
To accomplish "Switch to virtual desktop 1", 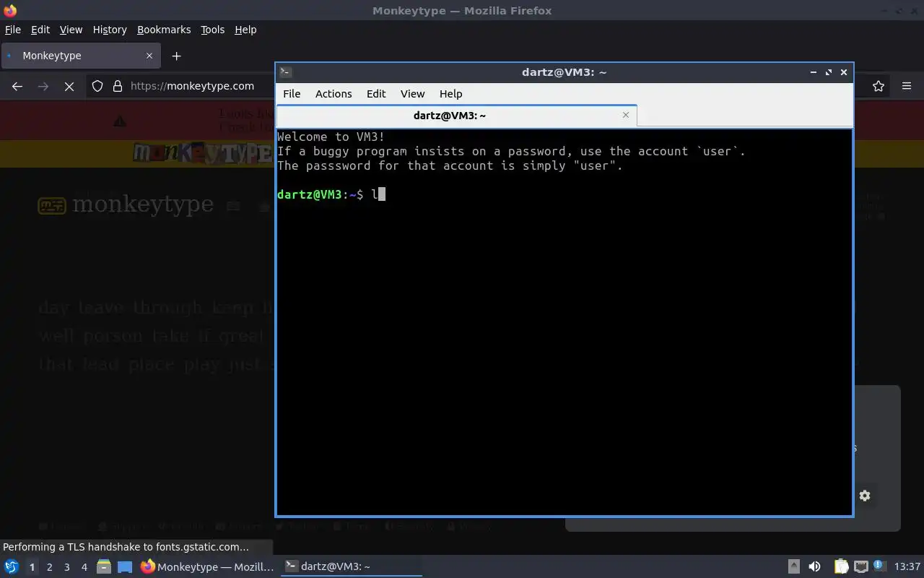I will 32,567.
